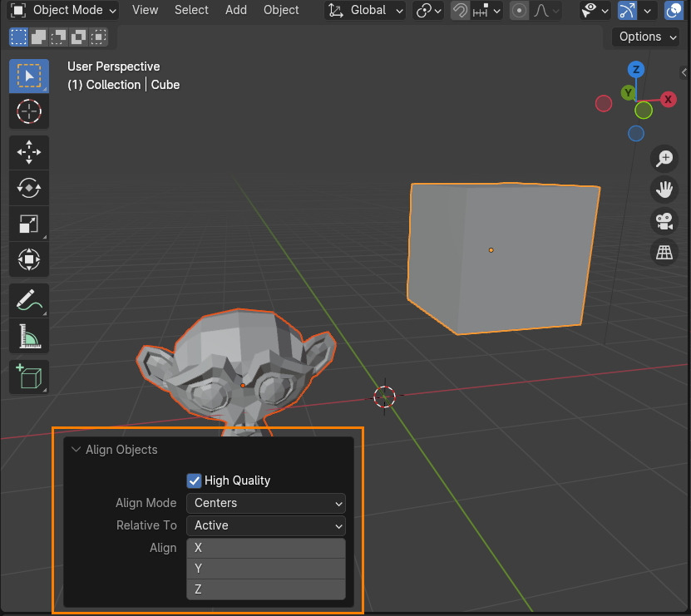Screen dimensions: 691x616
Task: Select the Measure tool
Action: pyautogui.click(x=29, y=336)
